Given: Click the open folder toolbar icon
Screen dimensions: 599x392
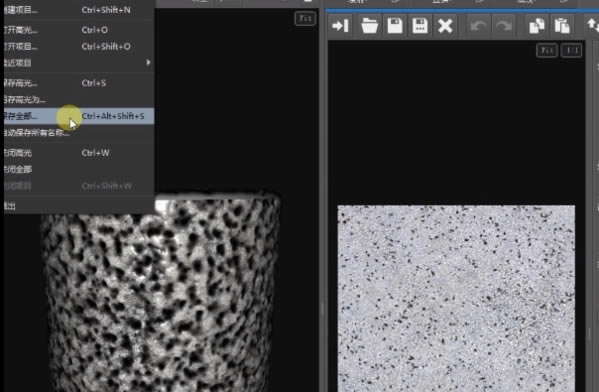Looking at the screenshot, I should coord(369,26).
